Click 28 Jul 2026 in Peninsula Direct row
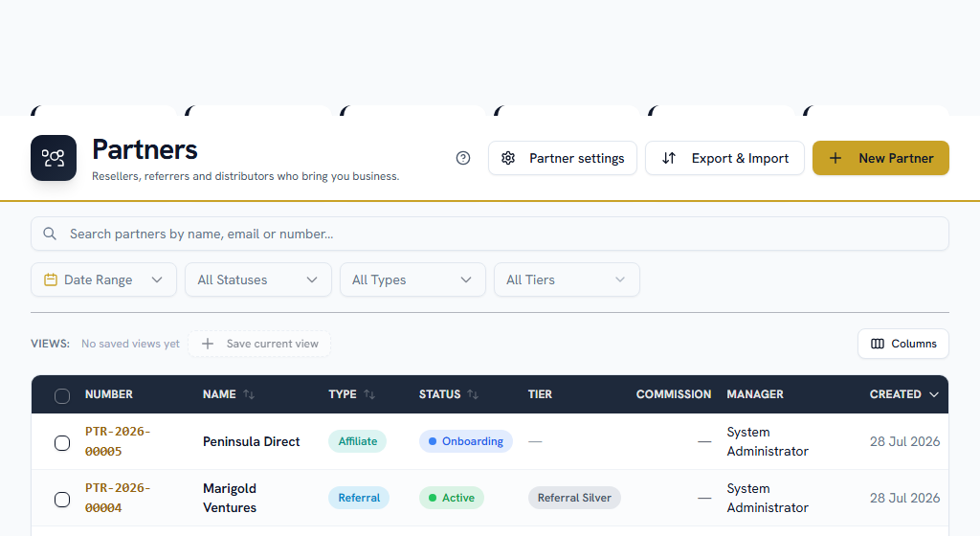This screenshot has width=980, height=536. pyautogui.click(x=904, y=441)
